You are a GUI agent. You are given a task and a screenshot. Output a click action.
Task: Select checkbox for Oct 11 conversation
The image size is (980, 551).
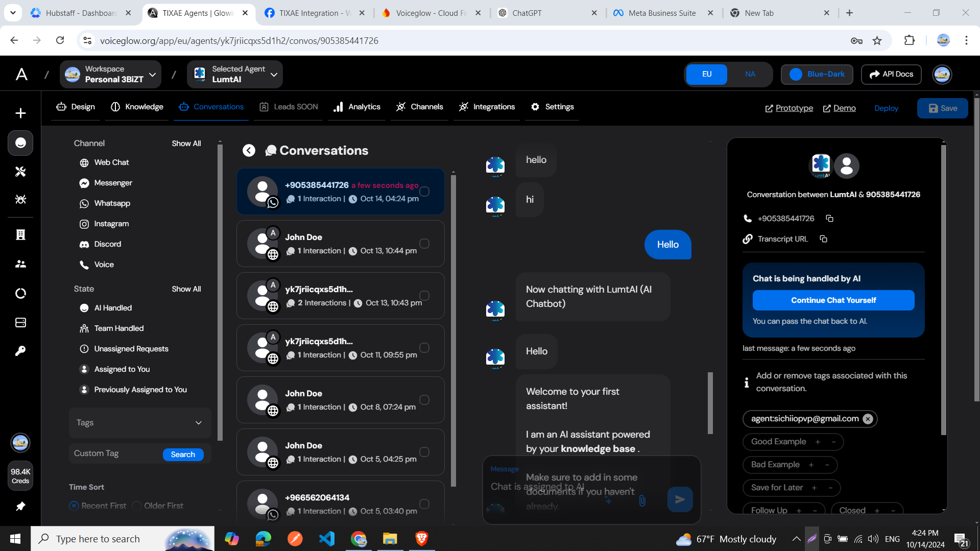point(424,348)
